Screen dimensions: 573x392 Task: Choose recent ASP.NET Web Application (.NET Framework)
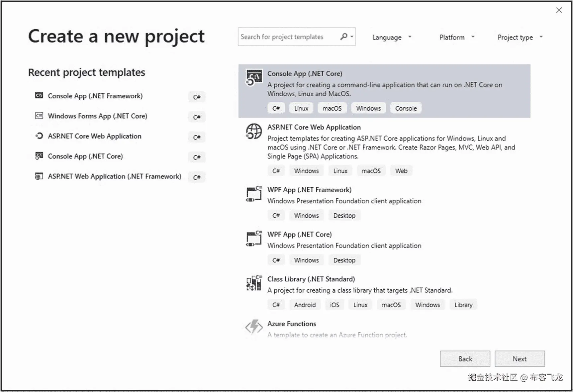click(x=114, y=176)
